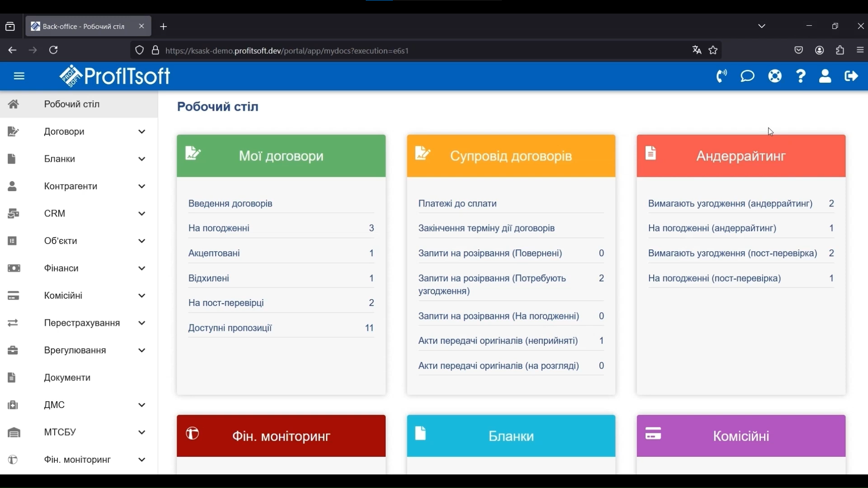The image size is (868, 488).
Task: Bookmark this page with star icon
Action: 714,51
